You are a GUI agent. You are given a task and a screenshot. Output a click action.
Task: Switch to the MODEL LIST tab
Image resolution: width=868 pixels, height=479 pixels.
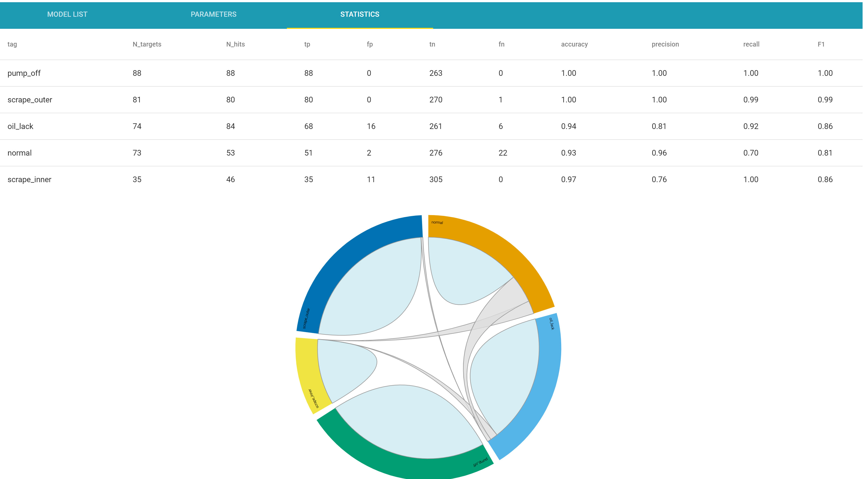[x=67, y=15]
